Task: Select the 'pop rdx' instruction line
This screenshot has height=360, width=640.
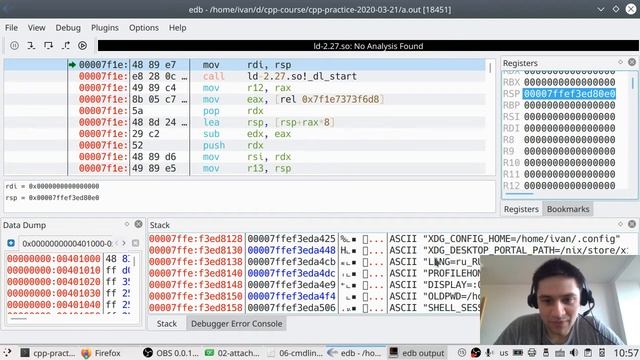Action: pos(245,111)
